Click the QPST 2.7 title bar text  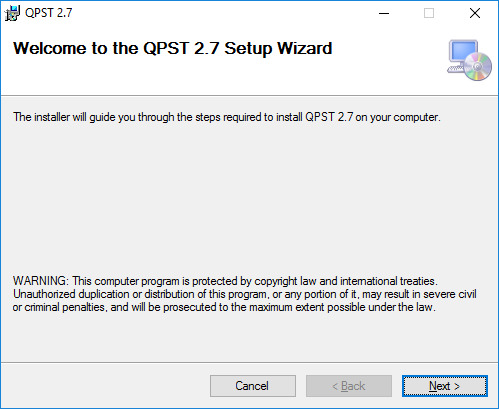[x=49, y=13]
